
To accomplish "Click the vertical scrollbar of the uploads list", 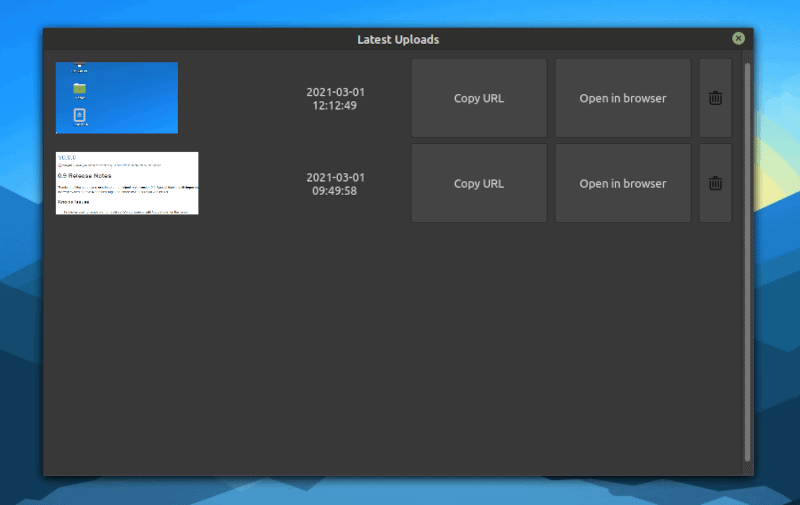I will (x=747, y=260).
